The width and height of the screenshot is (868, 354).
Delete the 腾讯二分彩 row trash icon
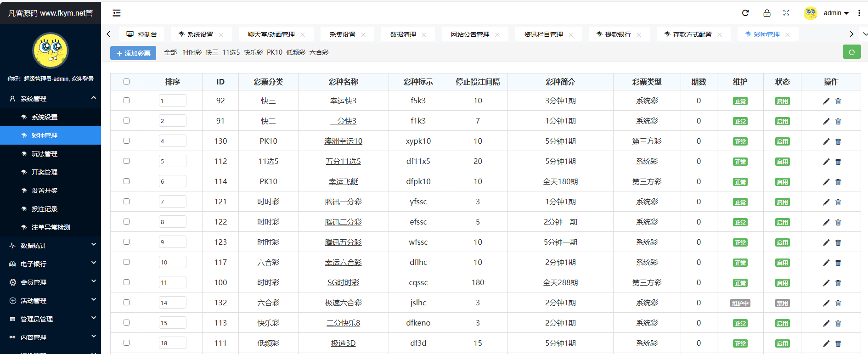[838, 222]
